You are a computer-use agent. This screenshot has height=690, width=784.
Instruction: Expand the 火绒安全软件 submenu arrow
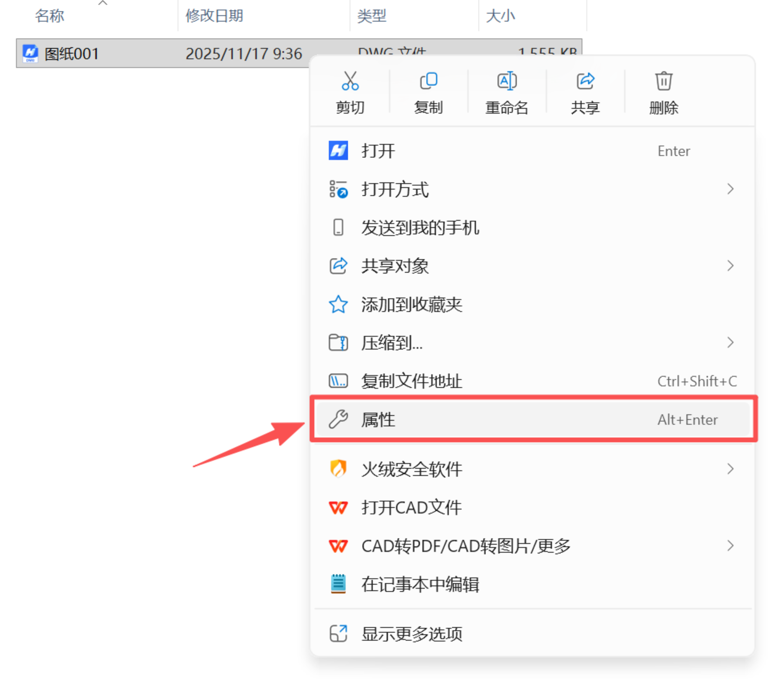[730, 469]
